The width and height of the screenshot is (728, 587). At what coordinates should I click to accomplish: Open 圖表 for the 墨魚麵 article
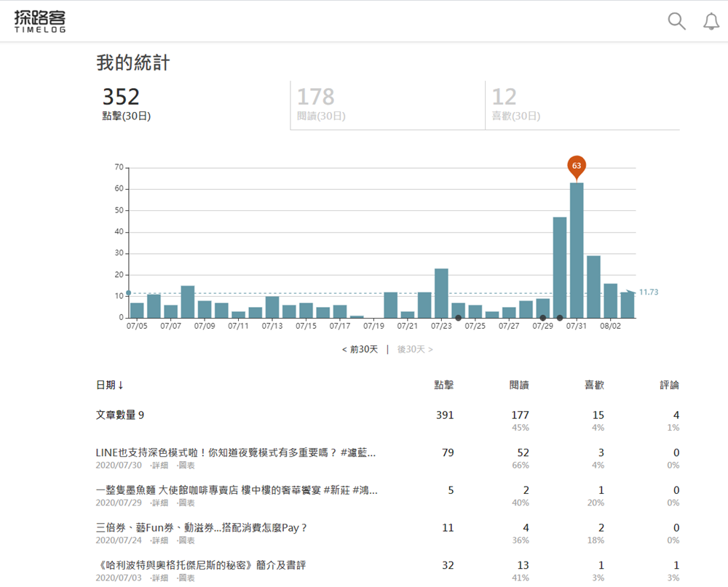click(x=186, y=503)
